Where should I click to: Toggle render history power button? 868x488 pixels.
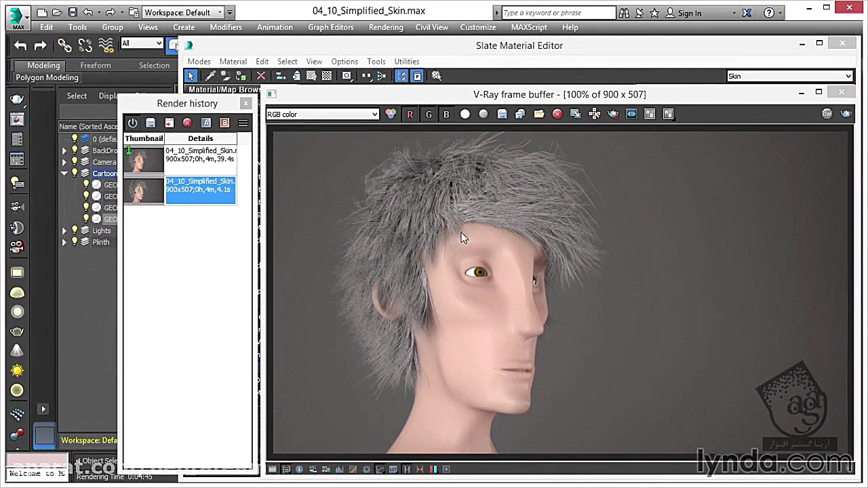pyautogui.click(x=132, y=123)
